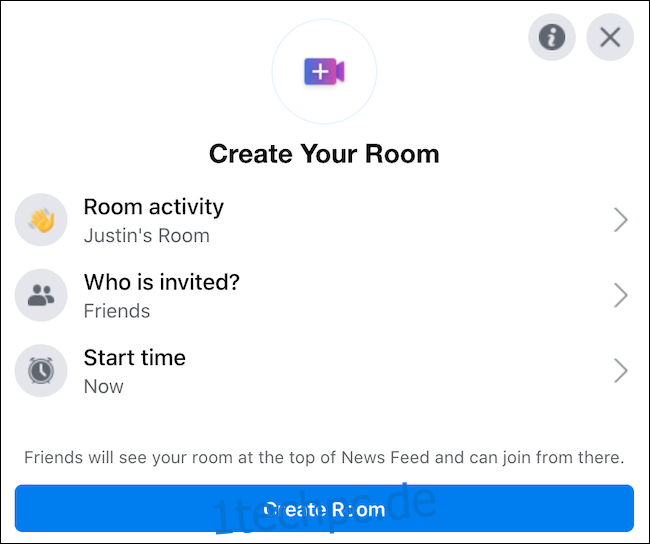Open the Who is invited option
The height and width of the screenshot is (544, 650).
[324, 295]
